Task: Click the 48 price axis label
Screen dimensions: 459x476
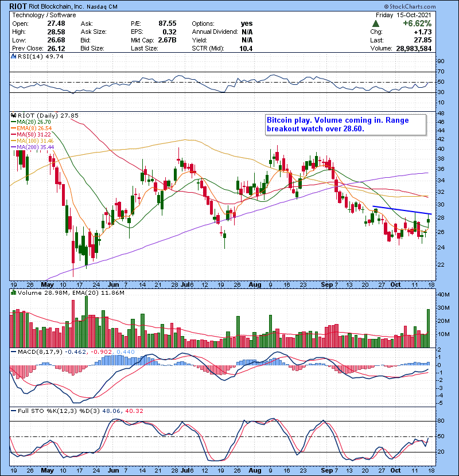Action: [441, 113]
